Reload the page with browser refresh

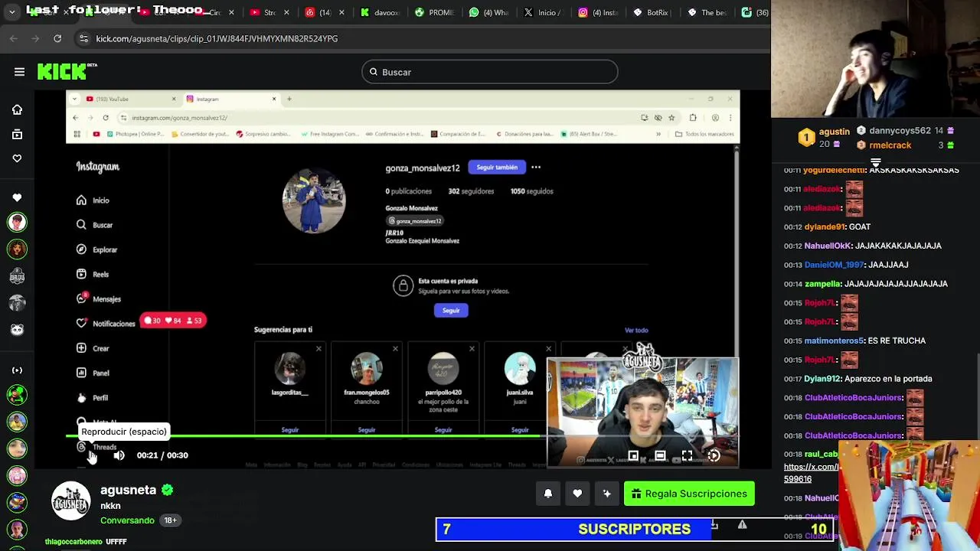point(57,38)
